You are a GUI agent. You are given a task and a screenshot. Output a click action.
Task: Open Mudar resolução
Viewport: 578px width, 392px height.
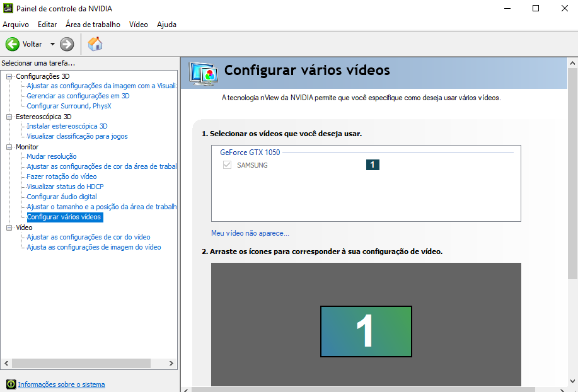(x=52, y=156)
